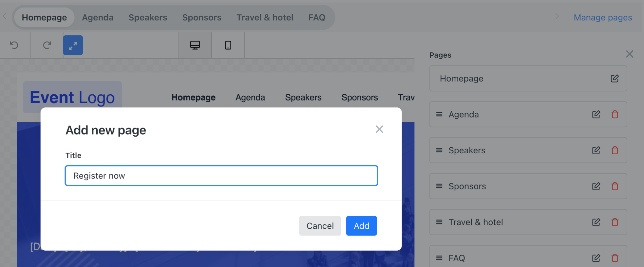Click the undo arrow icon
644x267 pixels.
[14, 45]
